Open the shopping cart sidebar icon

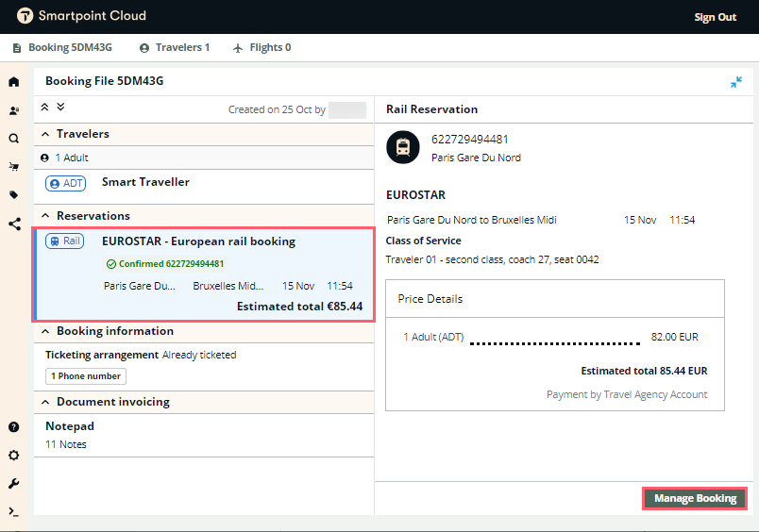click(13, 167)
